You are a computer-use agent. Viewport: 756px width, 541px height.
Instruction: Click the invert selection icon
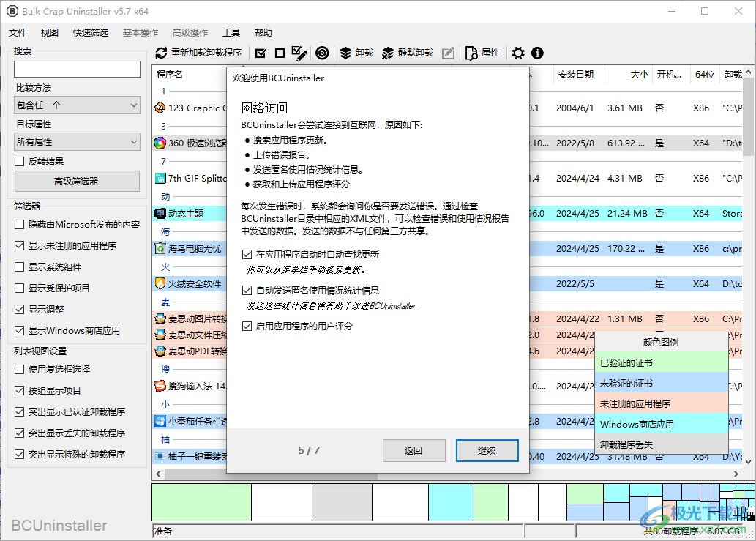(299, 53)
